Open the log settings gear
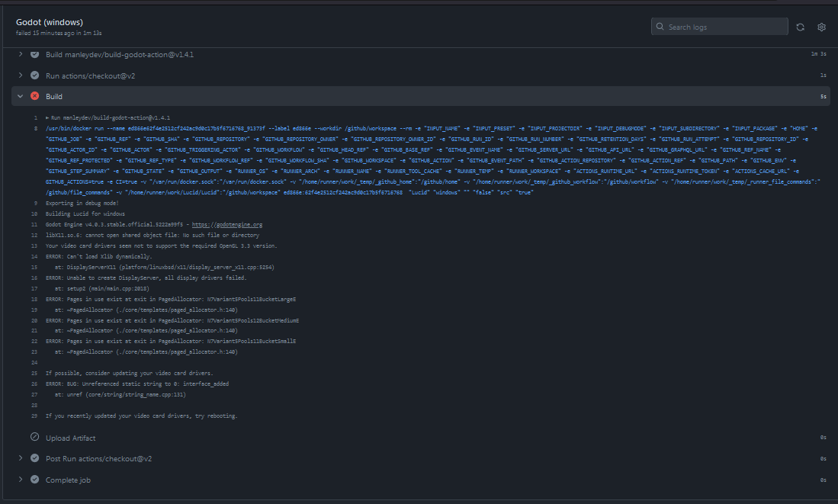 coord(821,26)
